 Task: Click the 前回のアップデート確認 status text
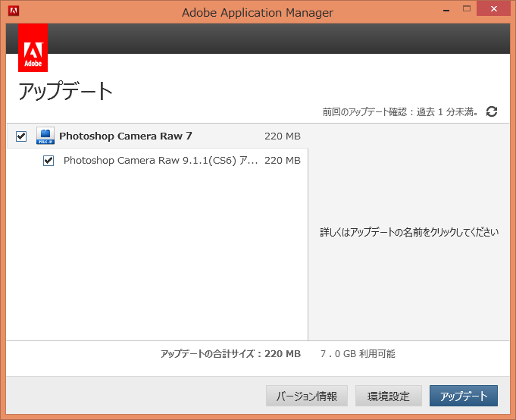point(400,112)
